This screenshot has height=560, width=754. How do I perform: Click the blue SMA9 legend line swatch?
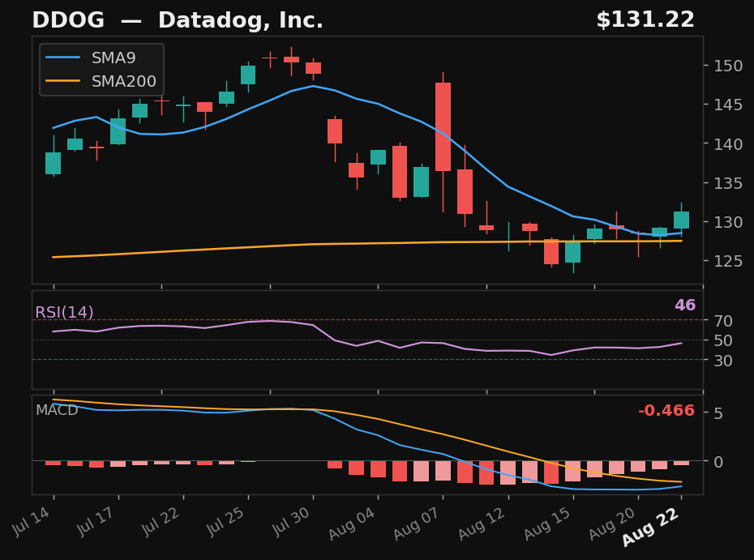63,58
